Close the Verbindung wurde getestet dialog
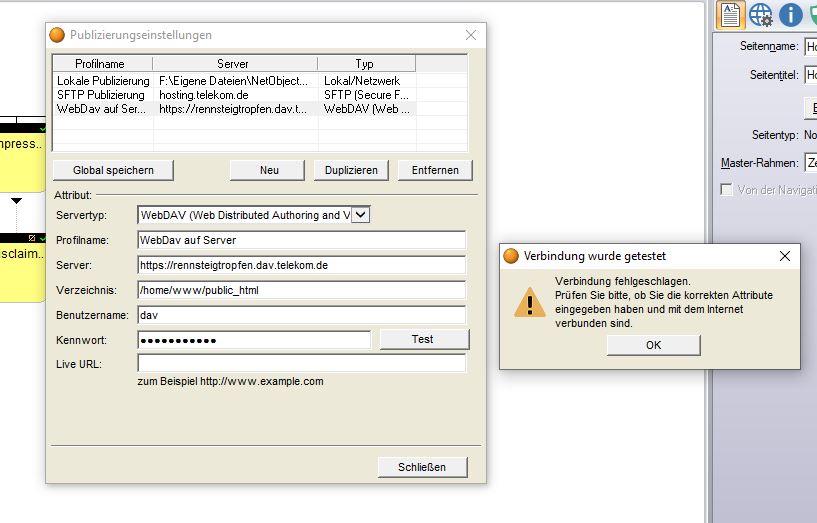This screenshot has height=523, width=817. (x=784, y=256)
